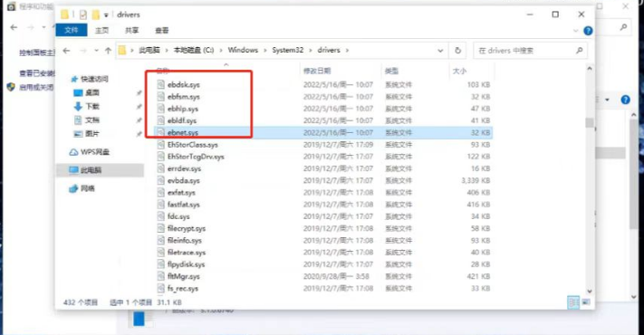
Task: Open the recent locations dropdown arrow
Action: 96,51
